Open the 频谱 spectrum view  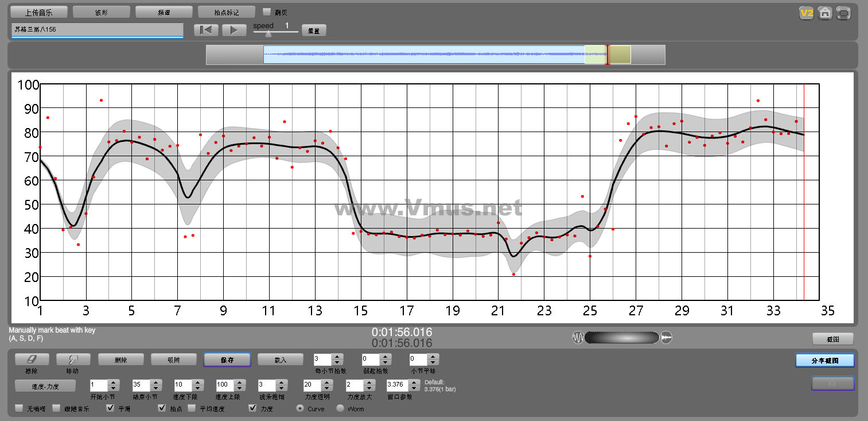[x=164, y=12]
